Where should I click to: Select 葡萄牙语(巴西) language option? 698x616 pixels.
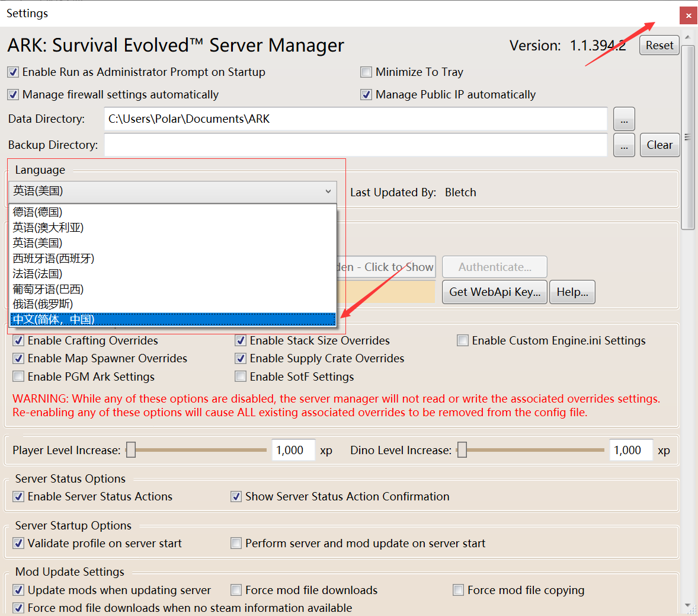point(172,289)
